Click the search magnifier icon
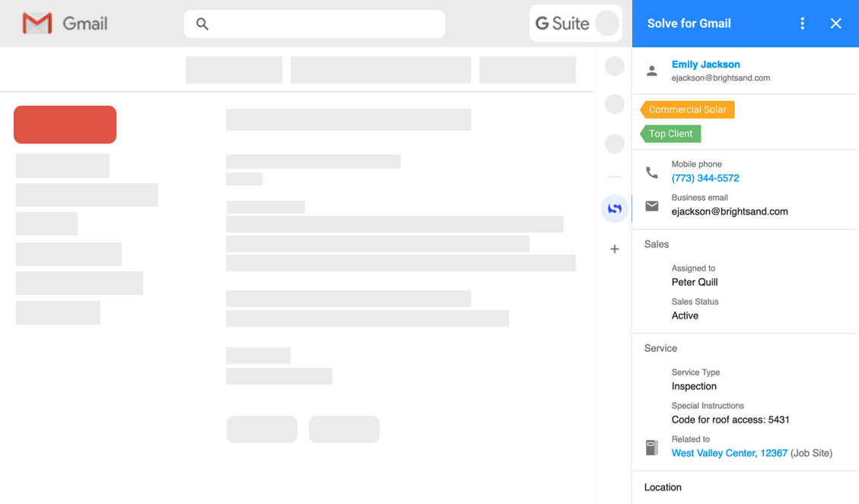 (x=202, y=24)
